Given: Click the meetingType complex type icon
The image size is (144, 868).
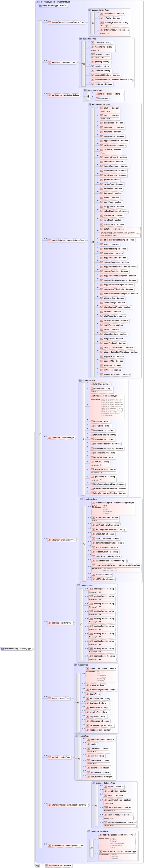Looking at the screenshot, I should pyautogui.click(x=38, y=2).
